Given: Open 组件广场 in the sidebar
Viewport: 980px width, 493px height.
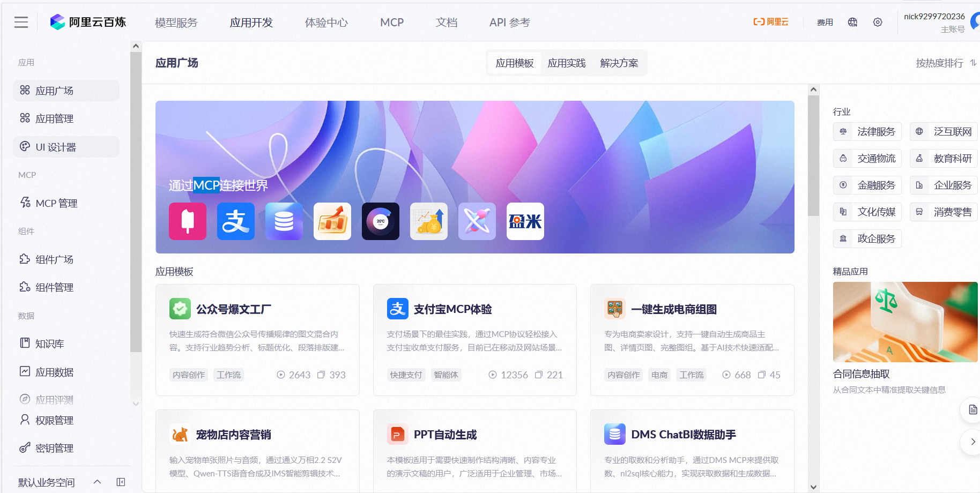Looking at the screenshot, I should tap(66, 259).
